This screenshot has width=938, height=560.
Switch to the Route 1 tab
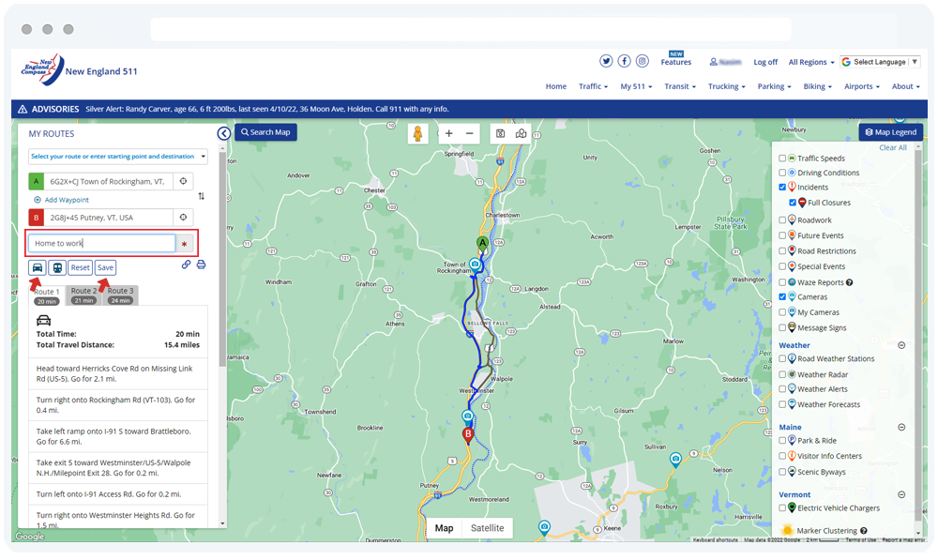[x=47, y=295]
